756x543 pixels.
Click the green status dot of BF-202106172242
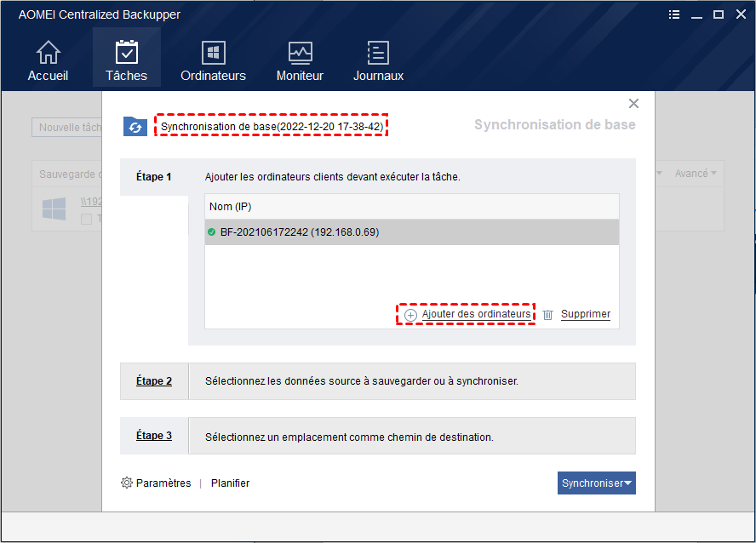pyautogui.click(x=211, y=232)
